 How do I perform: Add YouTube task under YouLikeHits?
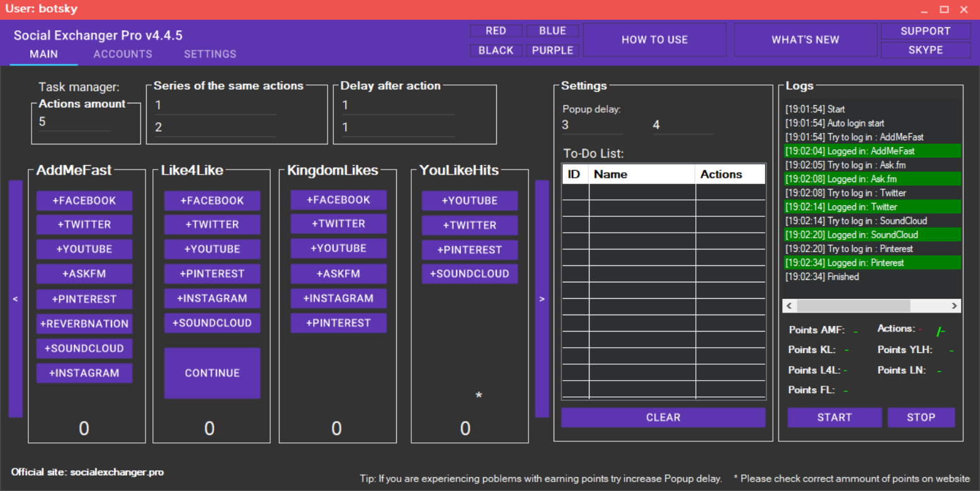click(x=470, y=201)
